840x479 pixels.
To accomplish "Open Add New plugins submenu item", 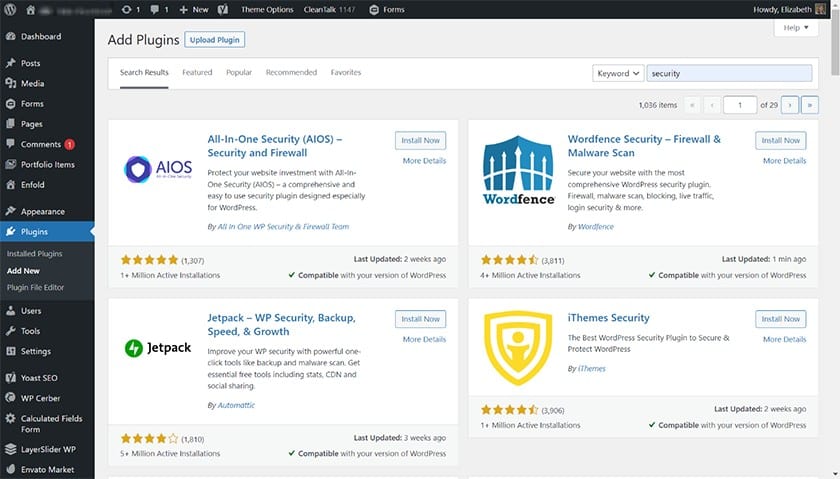I will (23, 271).
